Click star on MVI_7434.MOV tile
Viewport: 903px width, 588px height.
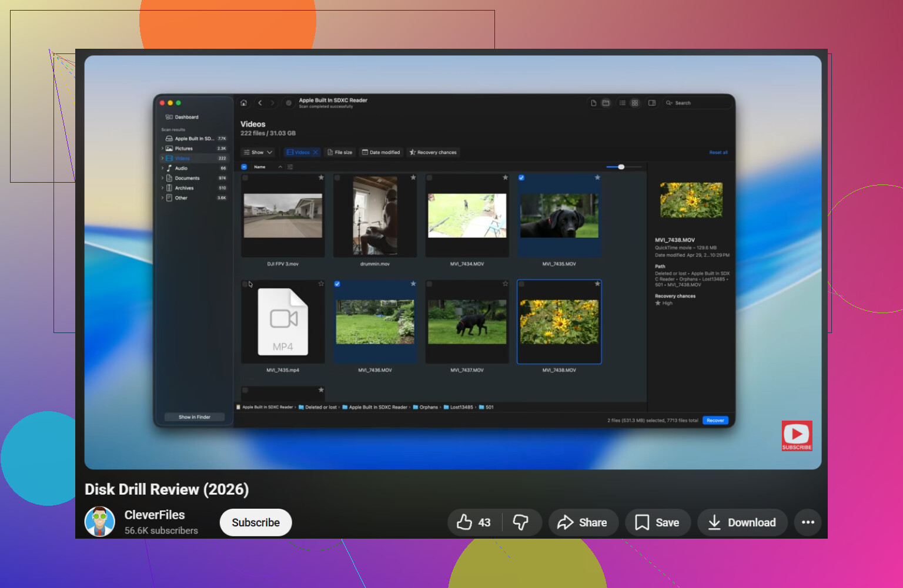[505, 177]
